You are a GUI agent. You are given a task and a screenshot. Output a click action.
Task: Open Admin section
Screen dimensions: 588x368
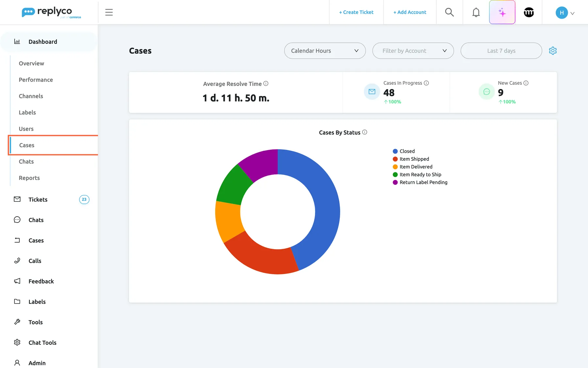pos(37,363)
